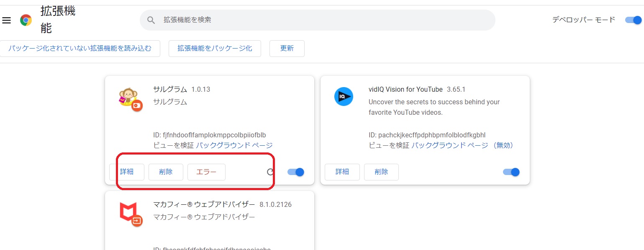The image size is (644, 250).
Task: Click vidIQ description 'Uncover the secrets' text
Action: coord(434,107)
